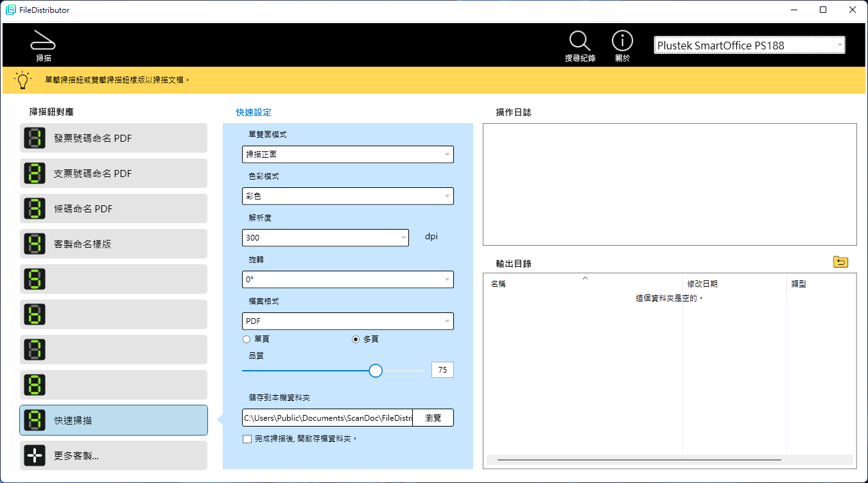
Task: Click digit 2 icon beside 支票號碼命名 PDF
Action: [x=35, y=173]
